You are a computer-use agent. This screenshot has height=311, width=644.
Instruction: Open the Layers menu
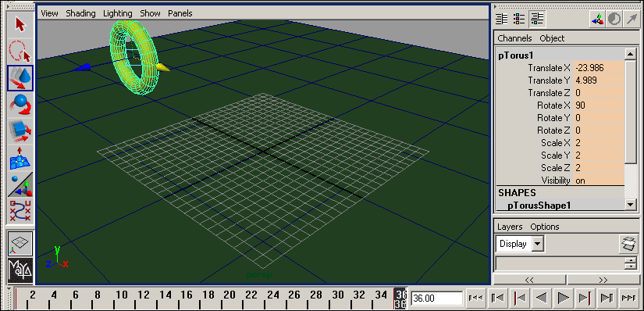click(510, 227)
